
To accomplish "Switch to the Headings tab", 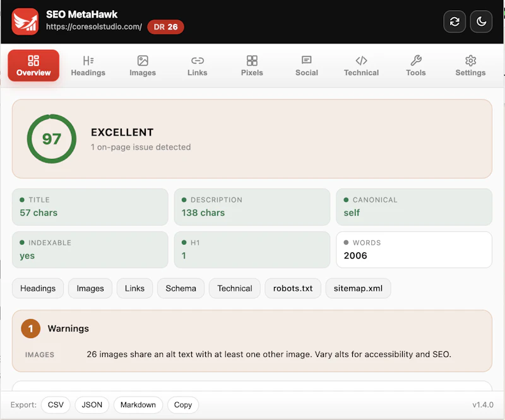I will tap(88, 66).
